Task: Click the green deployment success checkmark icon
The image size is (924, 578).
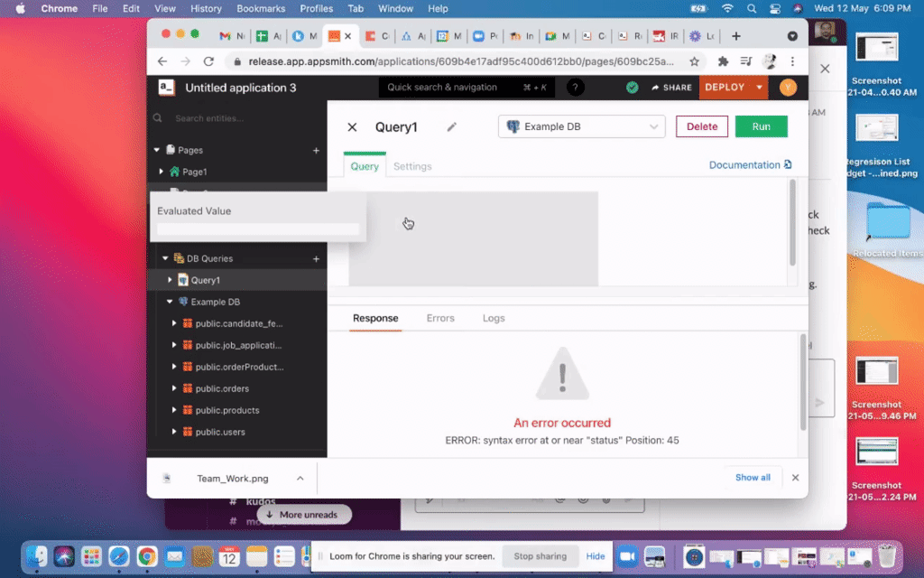Action: click(x=632, y=87)
